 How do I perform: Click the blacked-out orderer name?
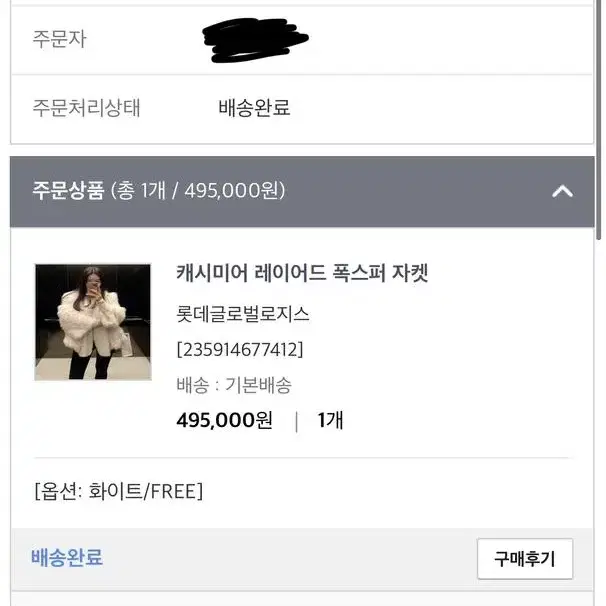pos(255,39)
